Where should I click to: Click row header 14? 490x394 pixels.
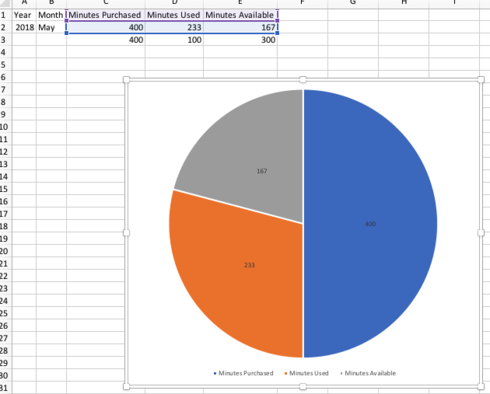[4, 177]
